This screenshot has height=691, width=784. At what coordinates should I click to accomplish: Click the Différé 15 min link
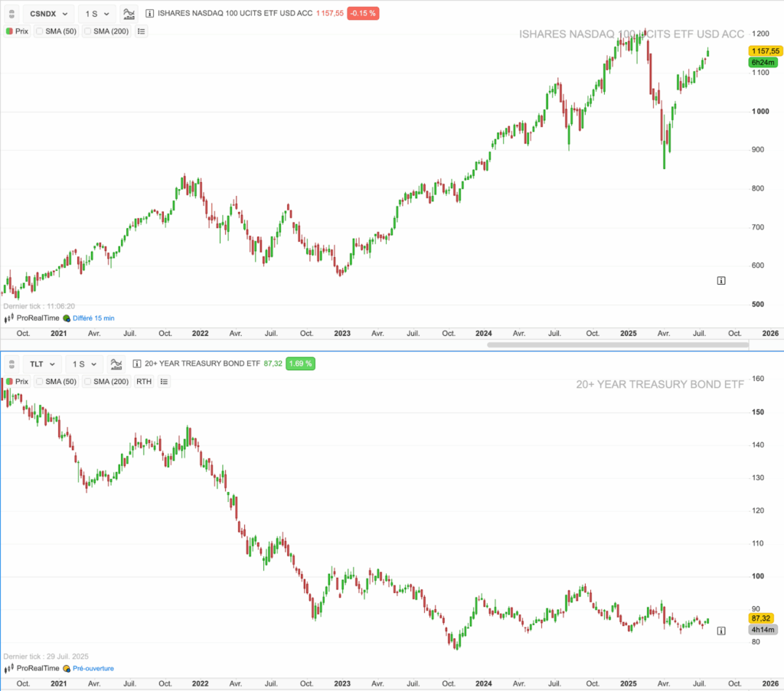click(x=94, y=318)
